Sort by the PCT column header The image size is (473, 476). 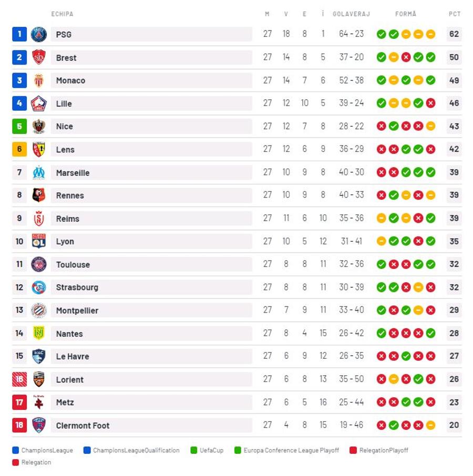point(455,14)
